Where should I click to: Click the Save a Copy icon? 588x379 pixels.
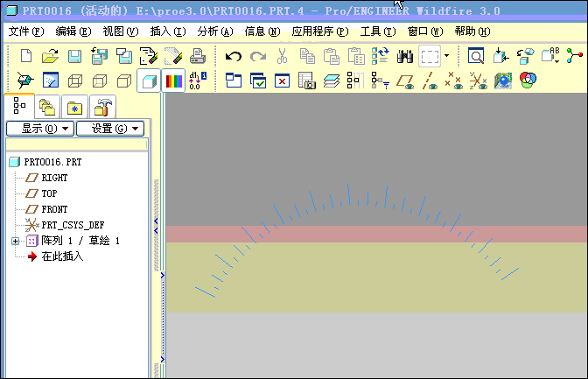[100, 56]
